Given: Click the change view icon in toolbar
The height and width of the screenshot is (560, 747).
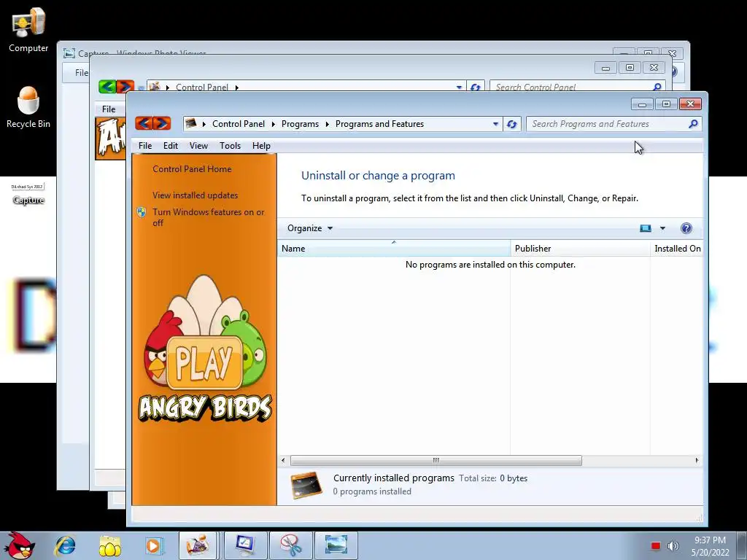Looking at the screenshot, I should (x=645, y=228).
